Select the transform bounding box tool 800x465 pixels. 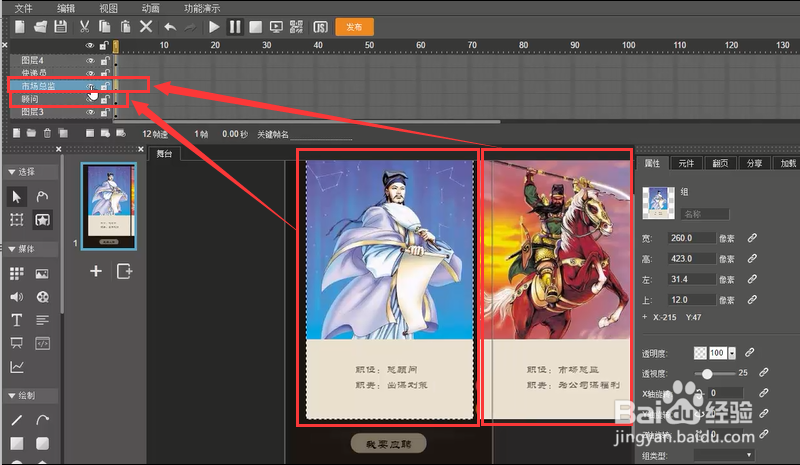[x=16, y=219]
